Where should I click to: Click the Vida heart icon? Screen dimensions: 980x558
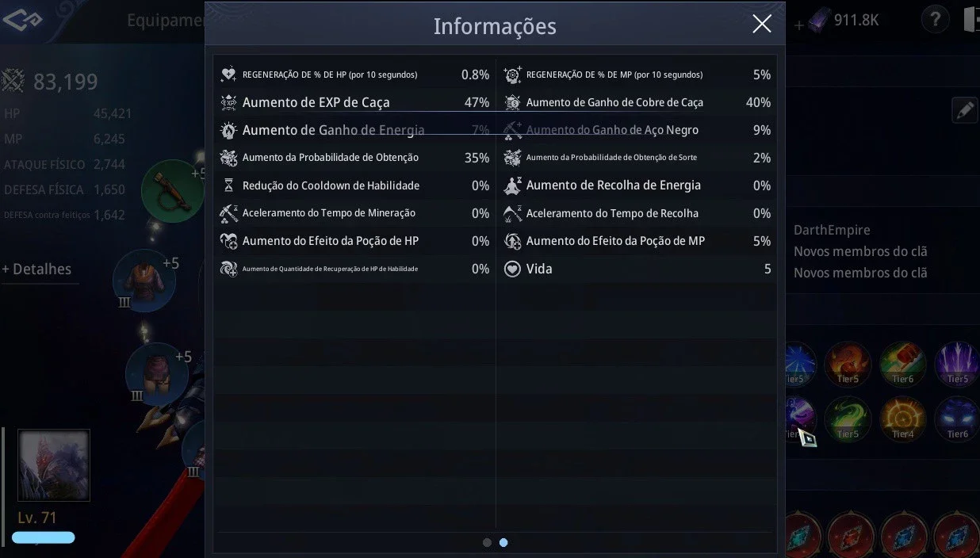[x=512, y=269]
